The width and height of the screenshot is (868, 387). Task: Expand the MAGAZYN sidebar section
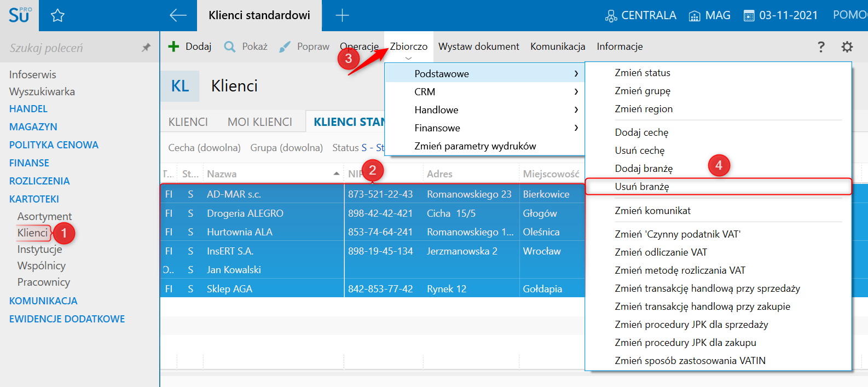[33, 127]
